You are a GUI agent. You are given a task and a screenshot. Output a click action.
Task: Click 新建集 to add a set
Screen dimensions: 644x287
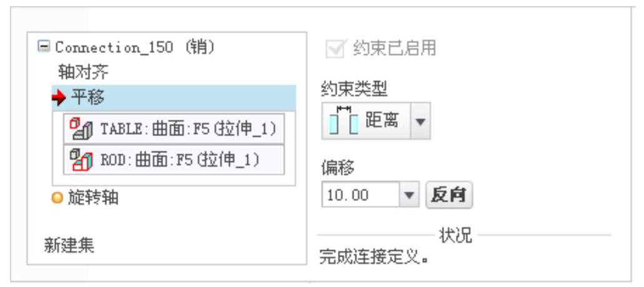pyautogui.click(x=69, y=246)
